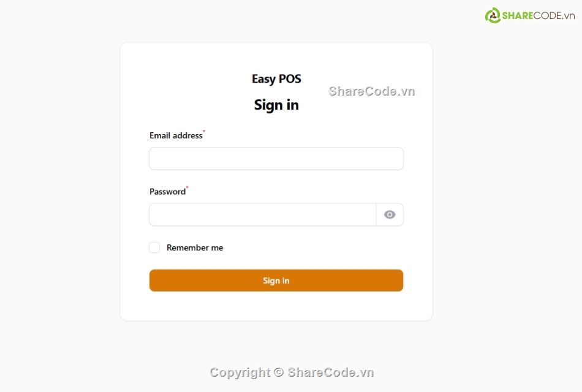582x392 pixels.
Task: Click ShareCode.vn in the footer copyright
Action: pos(331,372)
